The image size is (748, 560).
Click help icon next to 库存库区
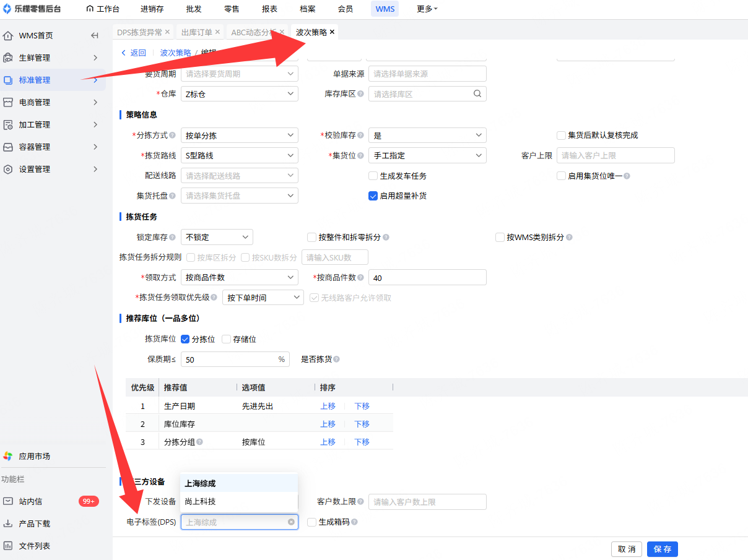[360, 94]
